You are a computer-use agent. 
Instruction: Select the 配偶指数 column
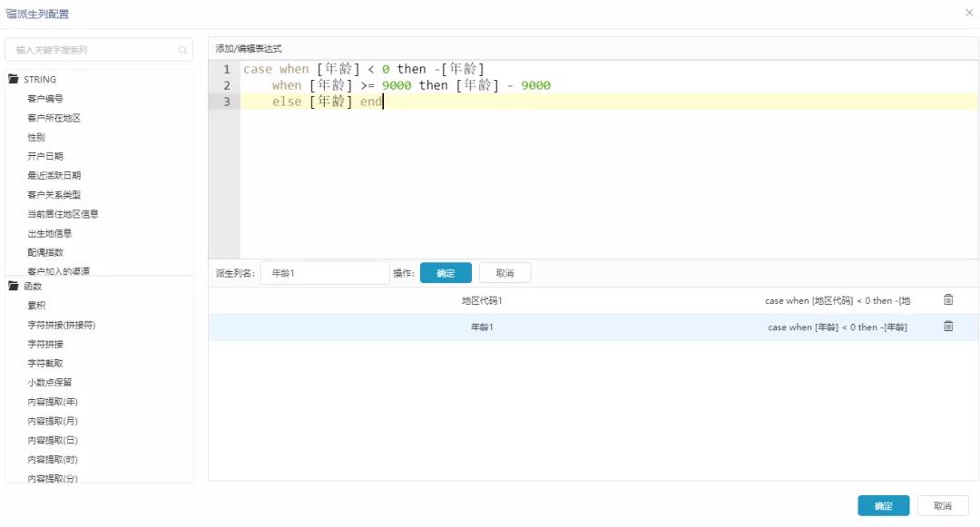pos(45,252)
